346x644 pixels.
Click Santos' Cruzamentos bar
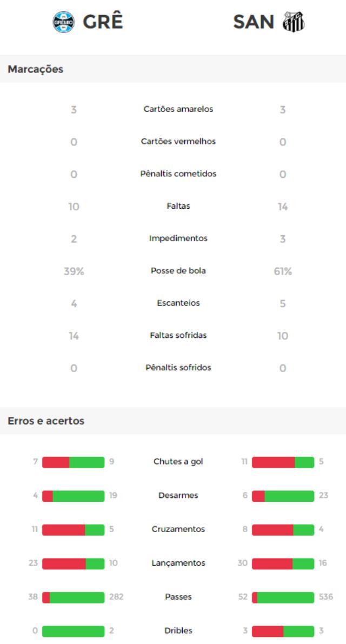283,529
